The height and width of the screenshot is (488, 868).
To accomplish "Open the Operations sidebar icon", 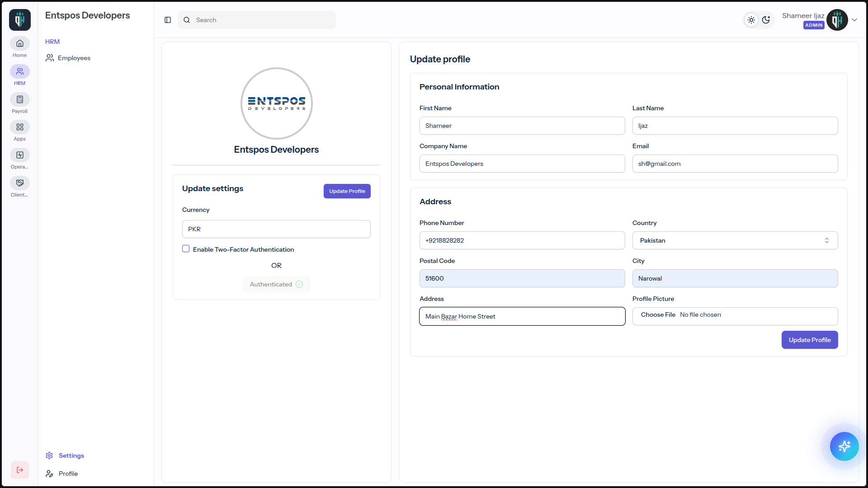I will point(20,155).
